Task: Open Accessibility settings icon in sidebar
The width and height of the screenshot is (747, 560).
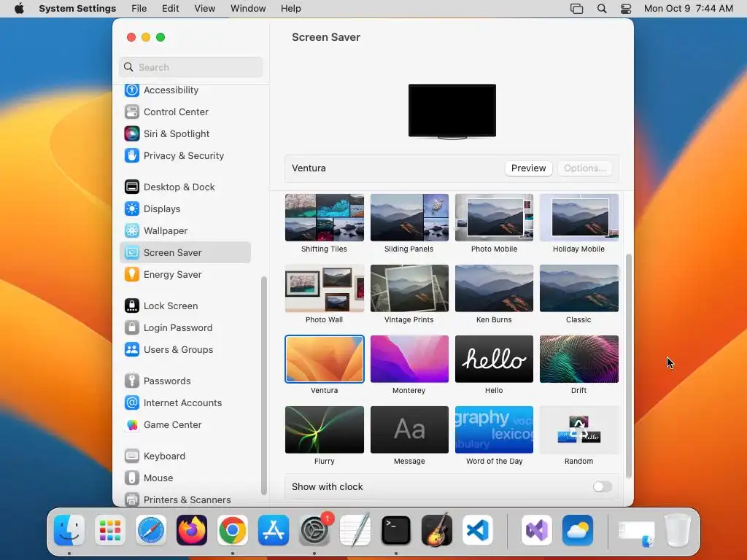Action: [x=132, y=90]
